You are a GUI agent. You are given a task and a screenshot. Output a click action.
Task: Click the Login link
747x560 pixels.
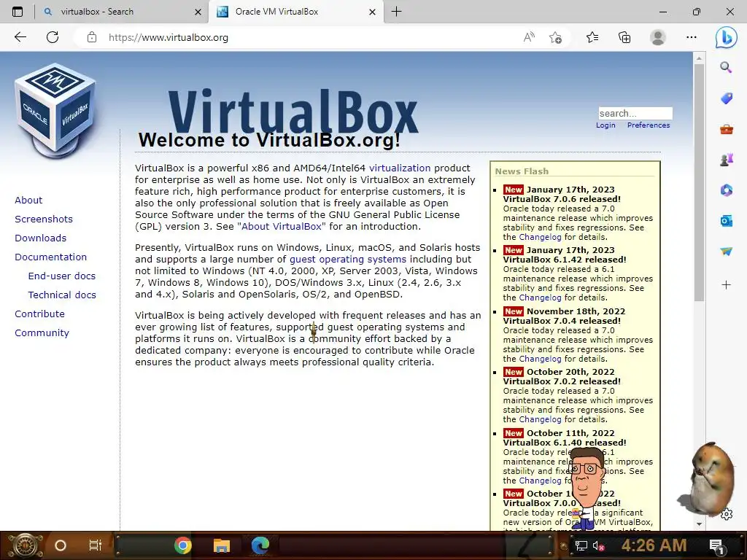pyautogui.click(x=605, y=125)
